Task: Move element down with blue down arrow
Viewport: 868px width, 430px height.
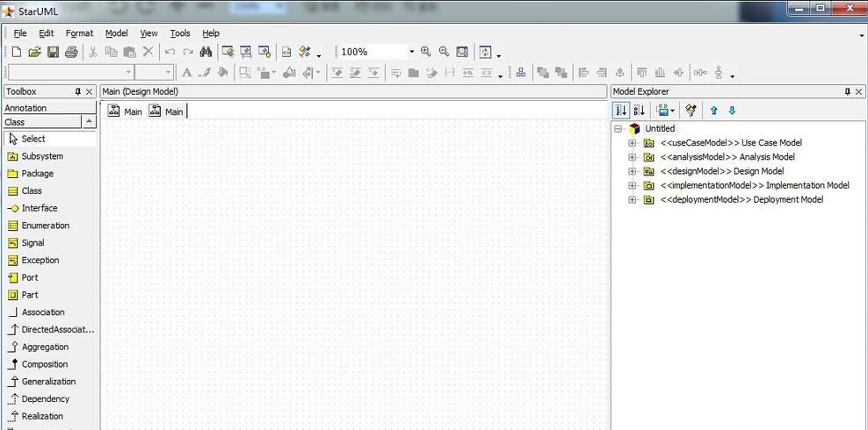Action: [x=732, y=111]
